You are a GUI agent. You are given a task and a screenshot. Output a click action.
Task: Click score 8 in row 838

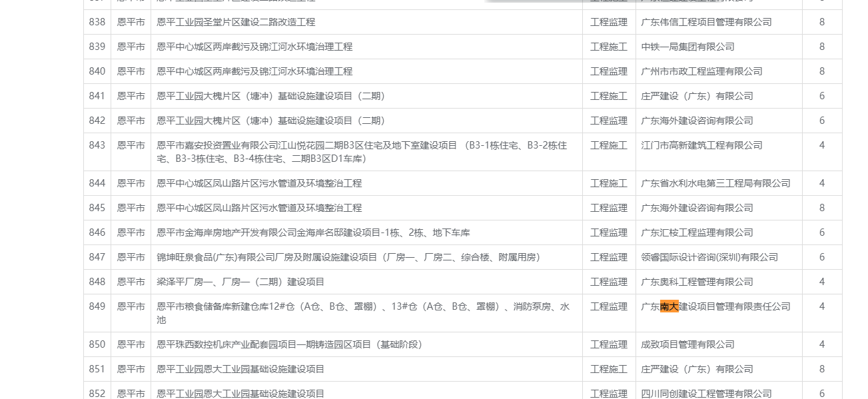tap(822, 22)
